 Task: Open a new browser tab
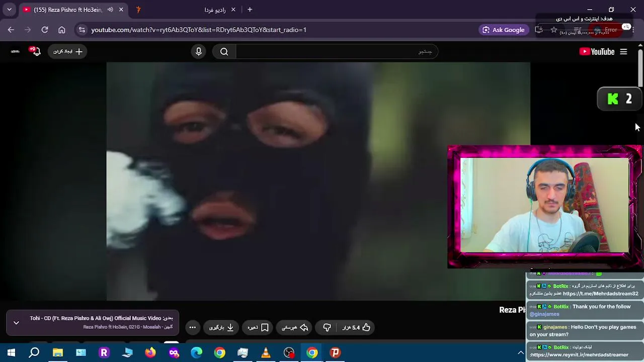250,10
